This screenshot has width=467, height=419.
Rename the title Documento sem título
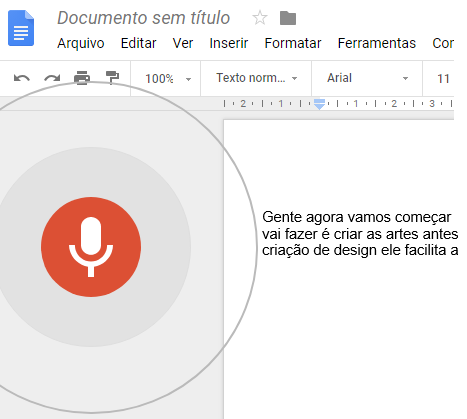pos(144,18)
